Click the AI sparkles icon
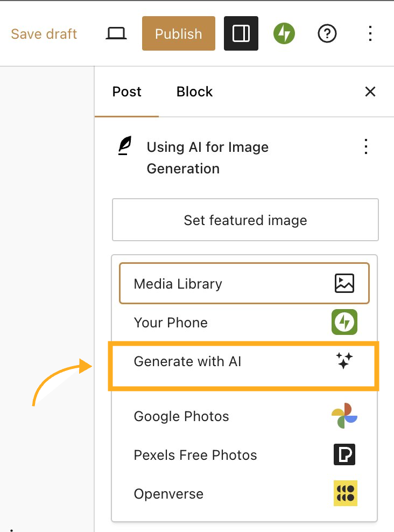 [344, 362]
